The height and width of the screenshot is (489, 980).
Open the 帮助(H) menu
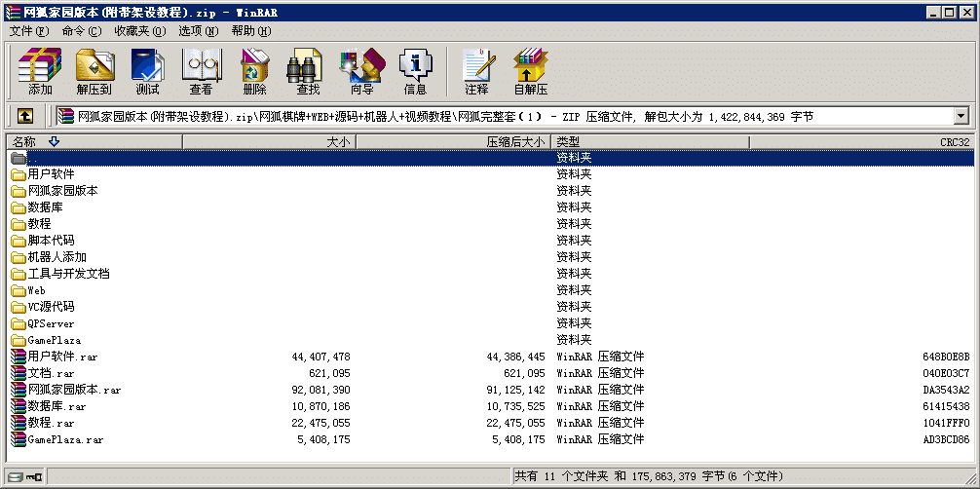click(x=251, y=30)
